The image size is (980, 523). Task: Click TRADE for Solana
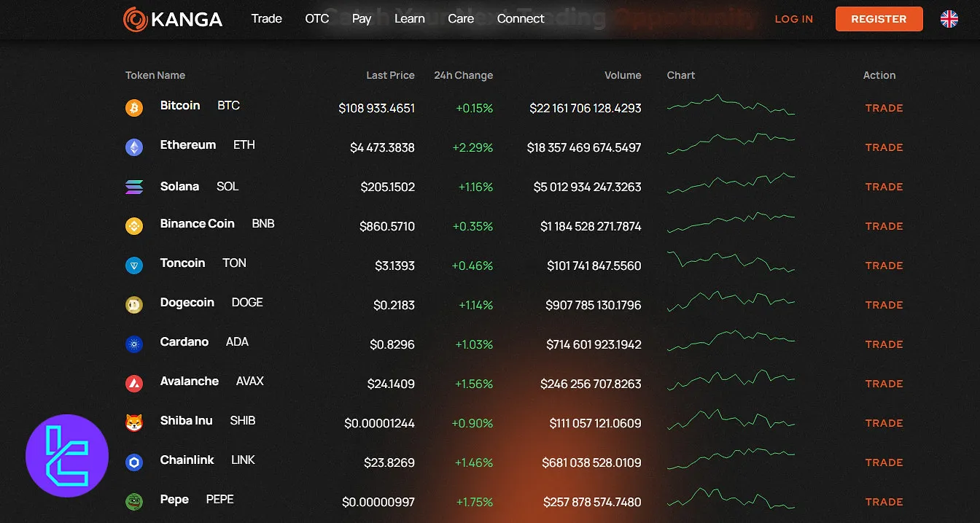[x=884, y=187]
